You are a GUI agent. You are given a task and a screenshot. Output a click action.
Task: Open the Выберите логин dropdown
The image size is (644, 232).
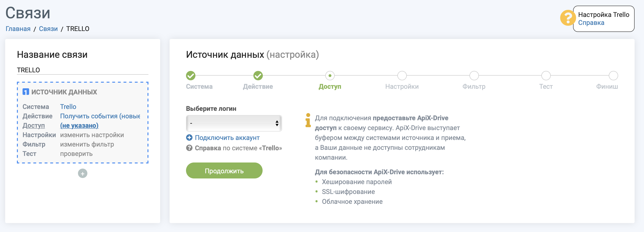click(x=234, y=123)
